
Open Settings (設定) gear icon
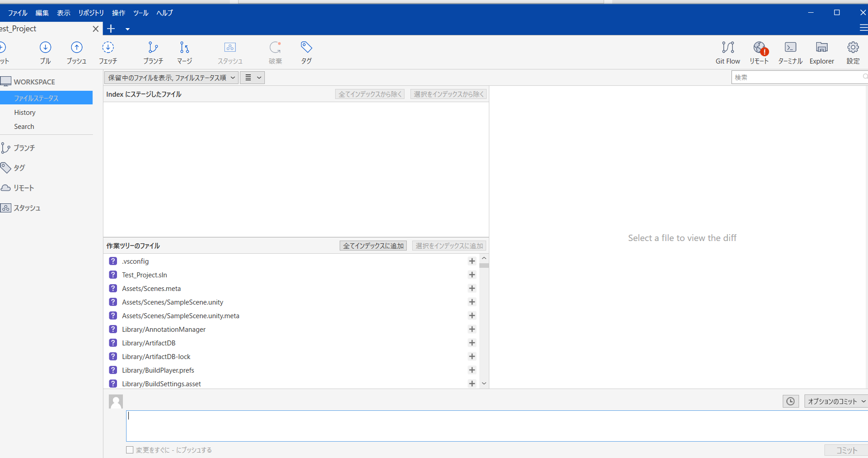point(853,53)
